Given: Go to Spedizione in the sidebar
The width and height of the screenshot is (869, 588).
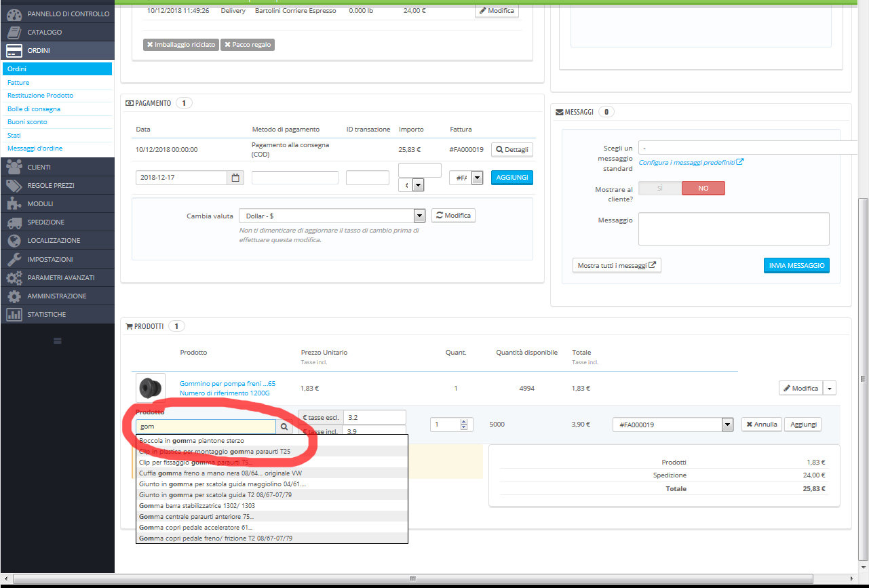Looking at the screenshot, I should (x=58, y=222).
